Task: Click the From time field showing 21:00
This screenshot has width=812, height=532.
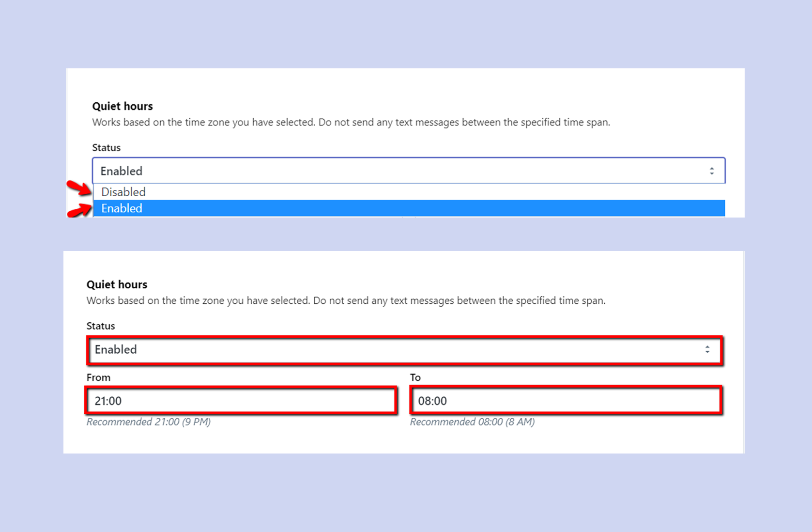Action: tap(241, 401)
